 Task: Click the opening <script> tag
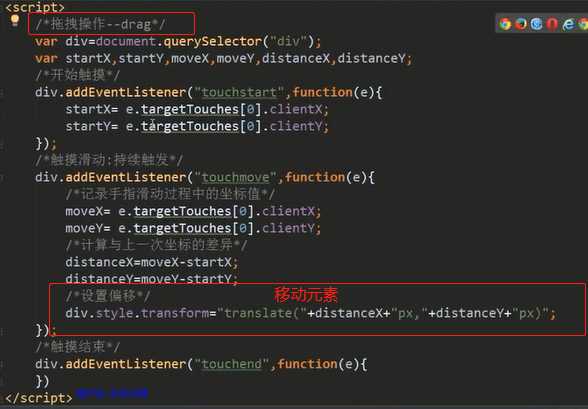tap(35, 7)
